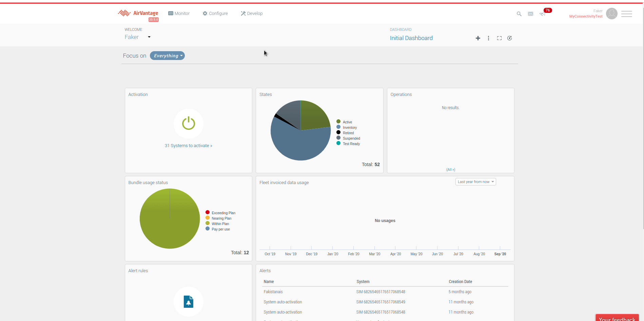Click 31 Systems to activate link
This screenshot has width=644, height=321.
pyautogui.click(x=188, y=146)
